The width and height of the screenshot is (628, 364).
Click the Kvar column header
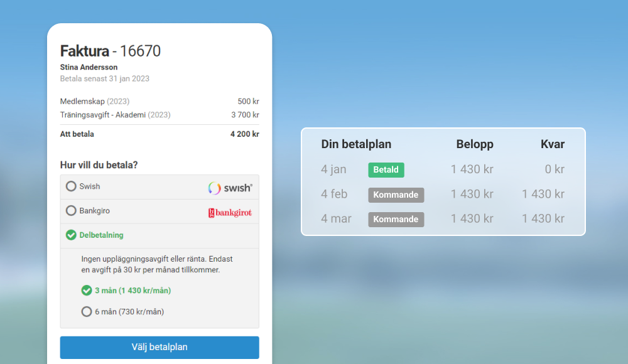552,144
